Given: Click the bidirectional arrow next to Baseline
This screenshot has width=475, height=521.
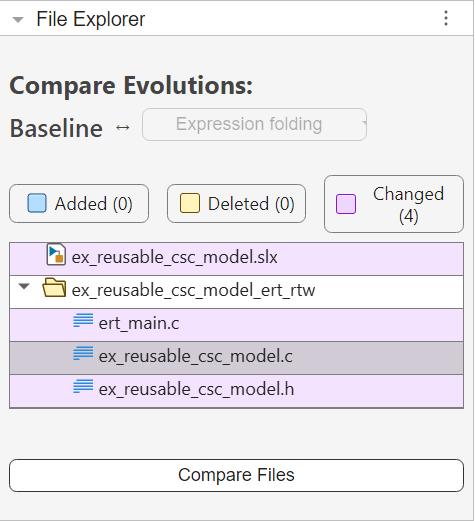Looking at the screenshot, I should pos(123,127).
